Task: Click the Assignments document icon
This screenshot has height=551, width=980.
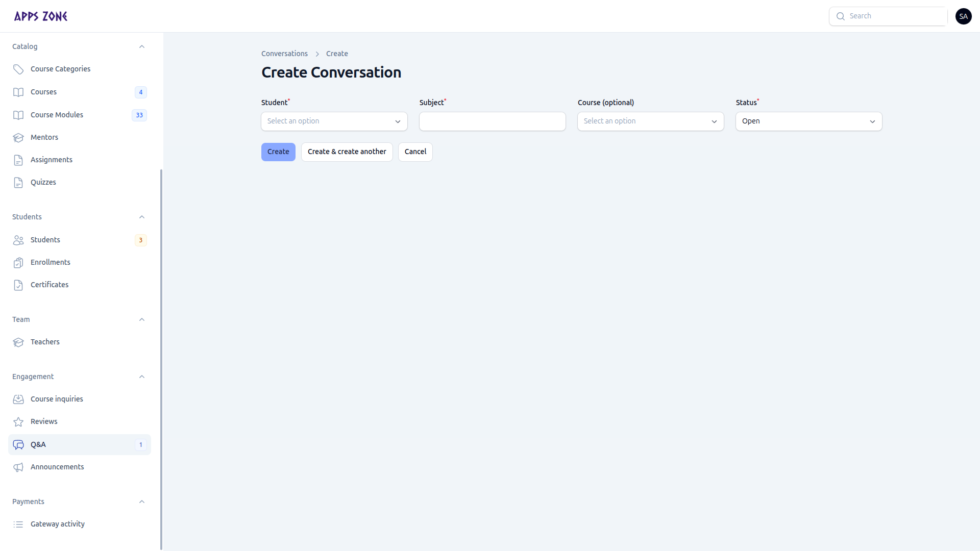Action: pyautogui.click(x=18, y=160)
